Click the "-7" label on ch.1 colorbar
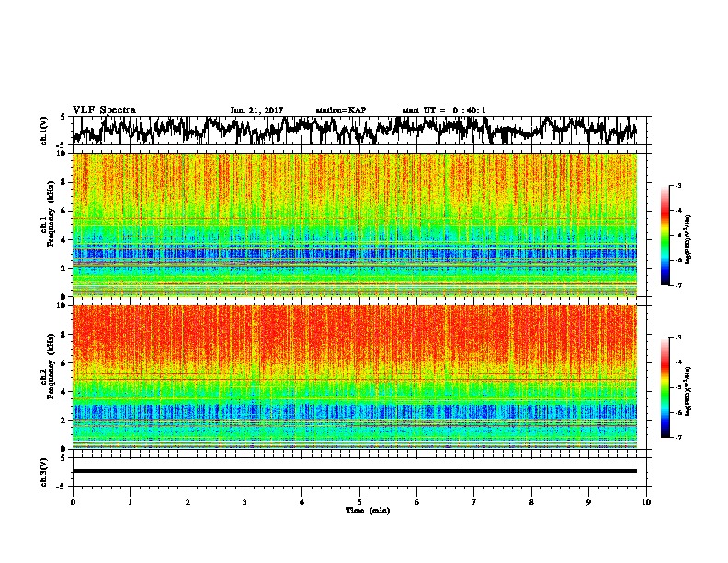Image resolution: width=728 pixels, height=563 pixels. (x=678, y=285)
